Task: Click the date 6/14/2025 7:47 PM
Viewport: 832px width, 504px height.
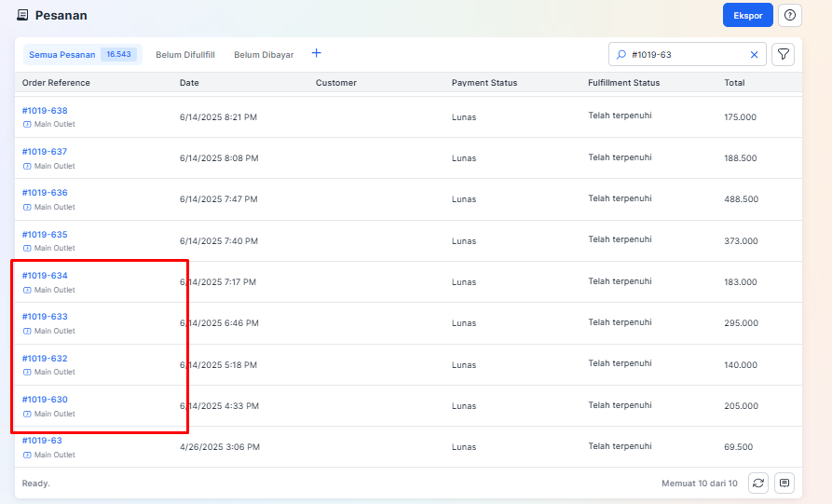Action: 219,199
